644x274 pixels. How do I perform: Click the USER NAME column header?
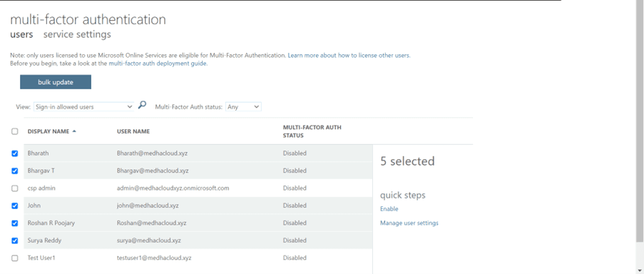[133, 131]
